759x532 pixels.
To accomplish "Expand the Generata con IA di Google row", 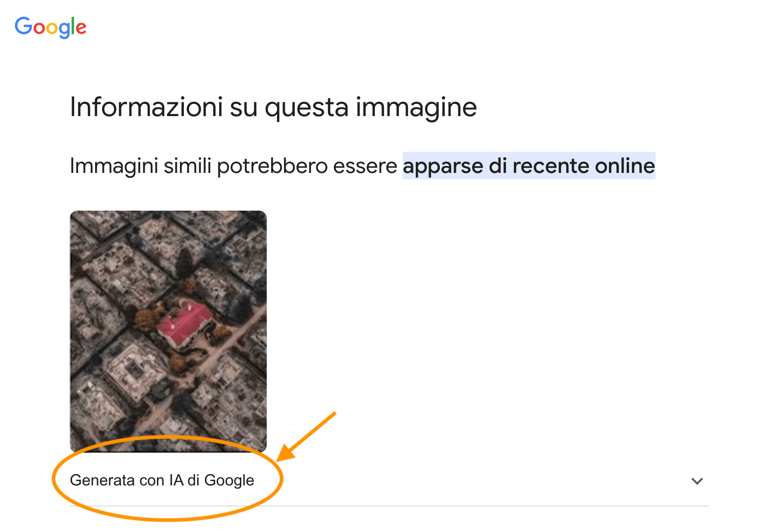I will (389, 481).
